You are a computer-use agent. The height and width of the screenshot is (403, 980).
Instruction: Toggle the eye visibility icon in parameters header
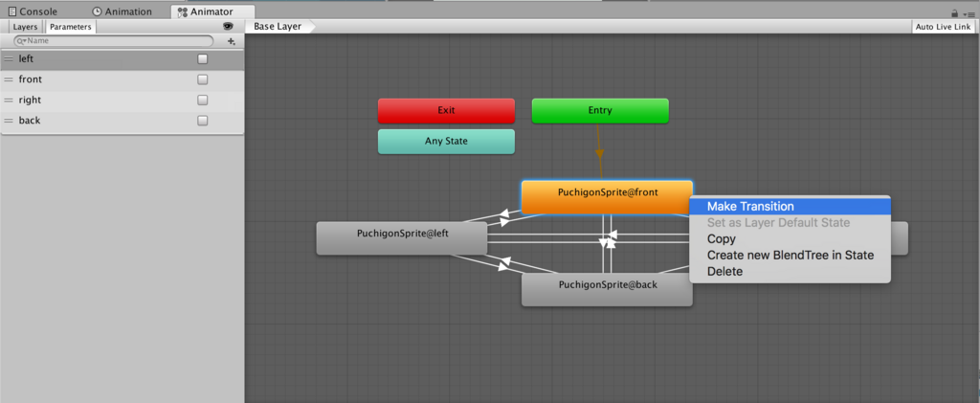point(228,26)
